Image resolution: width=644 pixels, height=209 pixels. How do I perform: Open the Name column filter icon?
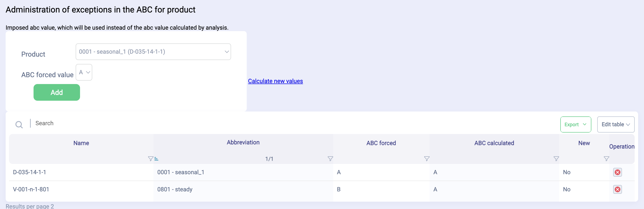pos(150,159)
